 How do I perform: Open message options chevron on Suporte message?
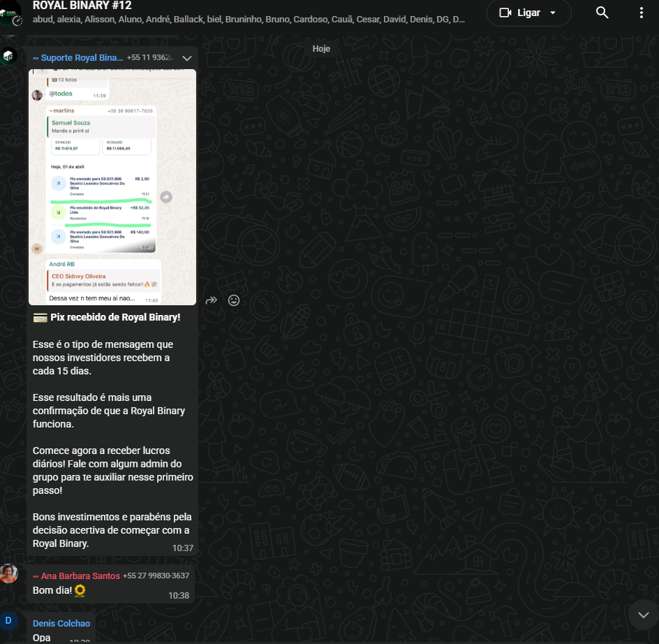[187, 58]
